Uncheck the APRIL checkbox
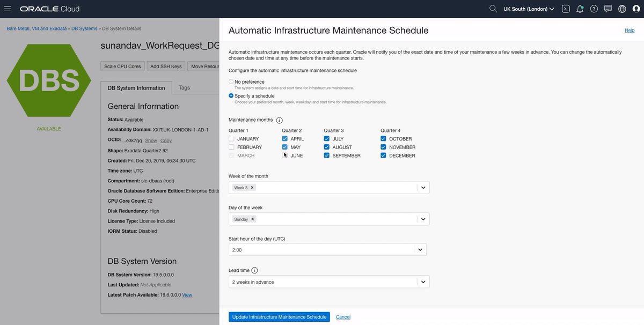Viewport: 644px width, 325px height. [x=284, y=139]
